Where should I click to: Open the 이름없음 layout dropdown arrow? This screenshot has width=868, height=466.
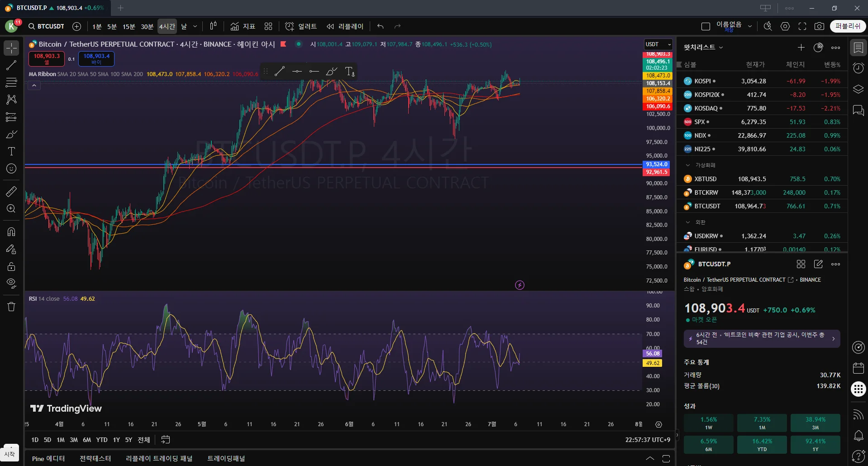[x=749, y=26]
